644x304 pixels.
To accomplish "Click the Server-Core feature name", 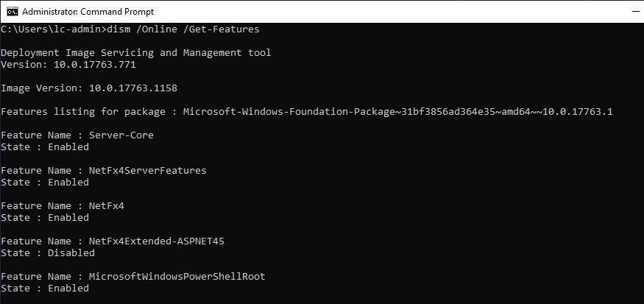I will click(121, 135).
